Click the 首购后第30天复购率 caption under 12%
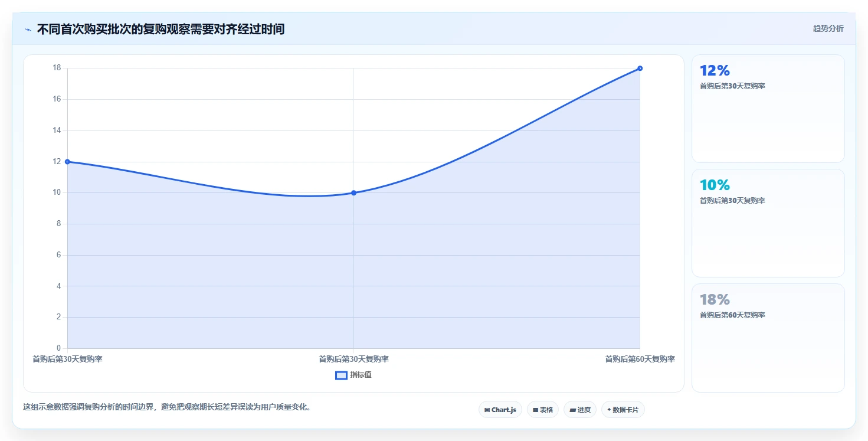 (732, 86)
